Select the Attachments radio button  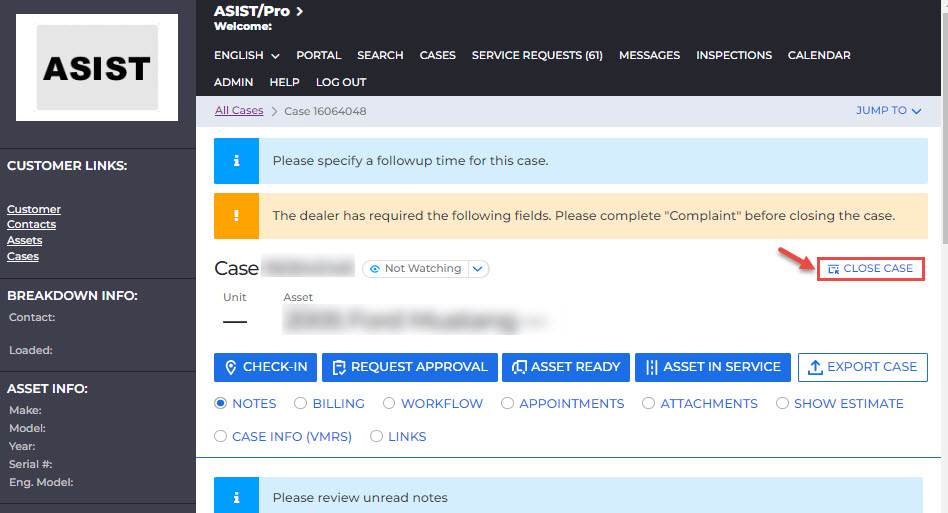coord(648,403)
